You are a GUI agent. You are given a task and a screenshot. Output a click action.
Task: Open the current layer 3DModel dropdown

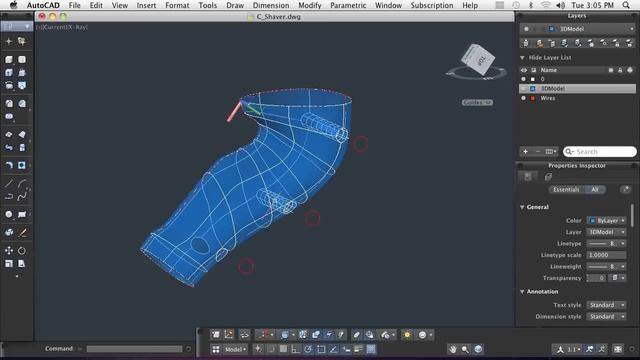tap(577, 29)
